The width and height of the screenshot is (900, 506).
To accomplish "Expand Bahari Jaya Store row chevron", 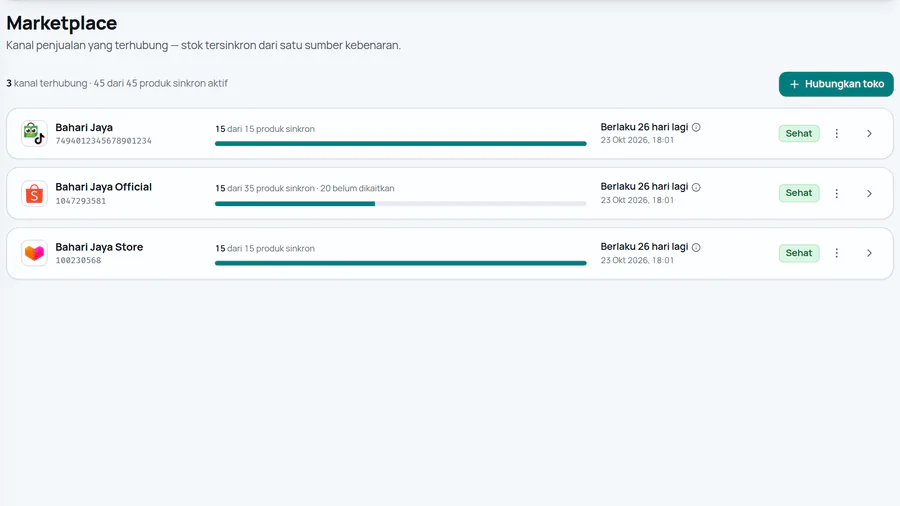I will point(869,253).
